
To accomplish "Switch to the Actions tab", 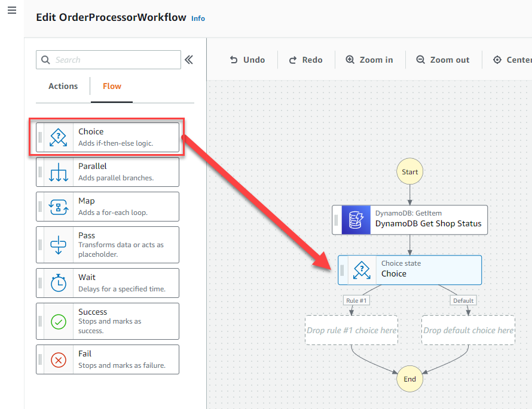I will [x=63, y=86].
